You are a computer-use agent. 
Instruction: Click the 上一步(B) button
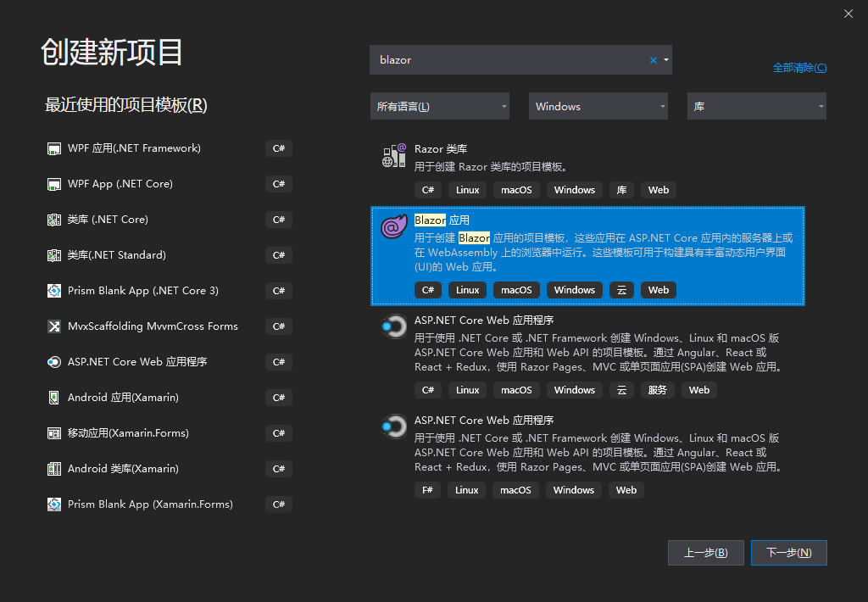pyautogui.click(x=706, y=553)
